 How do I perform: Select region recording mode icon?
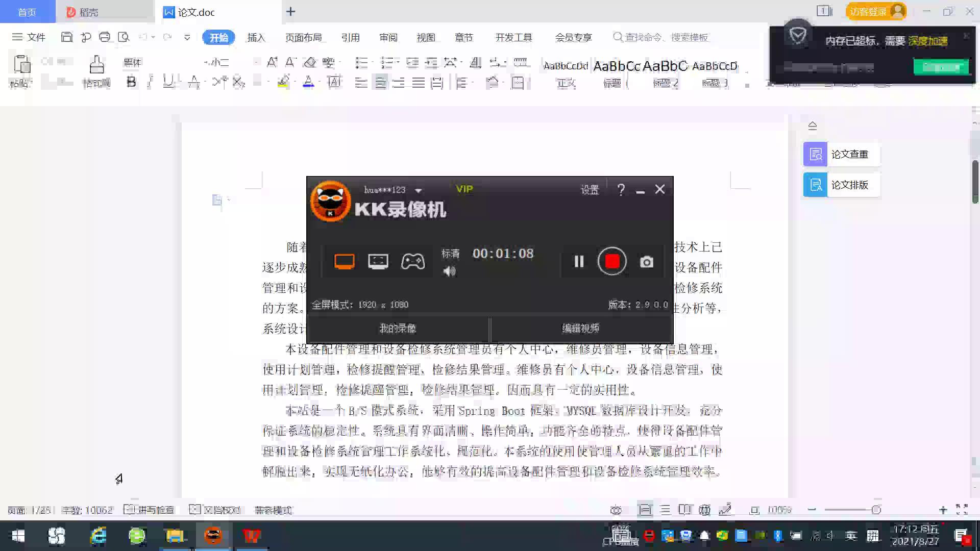tap(378, 262)
